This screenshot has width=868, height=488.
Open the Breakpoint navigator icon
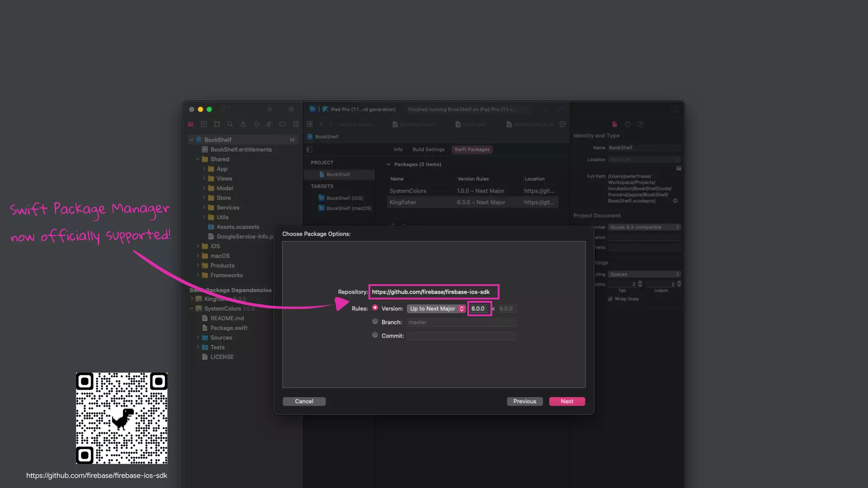pyautogui.click(x=283, y=124)
